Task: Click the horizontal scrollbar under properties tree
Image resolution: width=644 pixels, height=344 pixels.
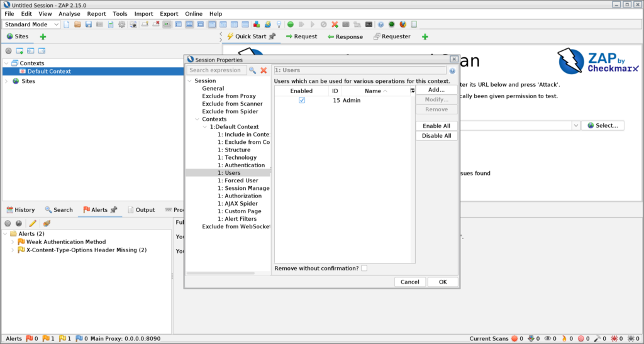Action: pyautogui.click(x=221, y=273)
